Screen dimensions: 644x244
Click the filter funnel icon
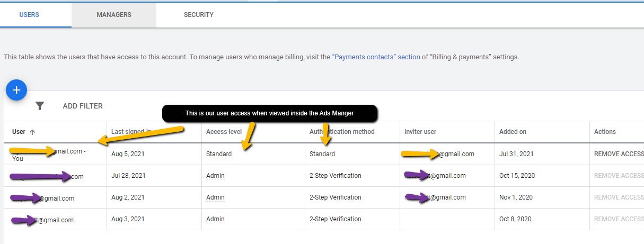pyautogui.click(x=40, y=106)
